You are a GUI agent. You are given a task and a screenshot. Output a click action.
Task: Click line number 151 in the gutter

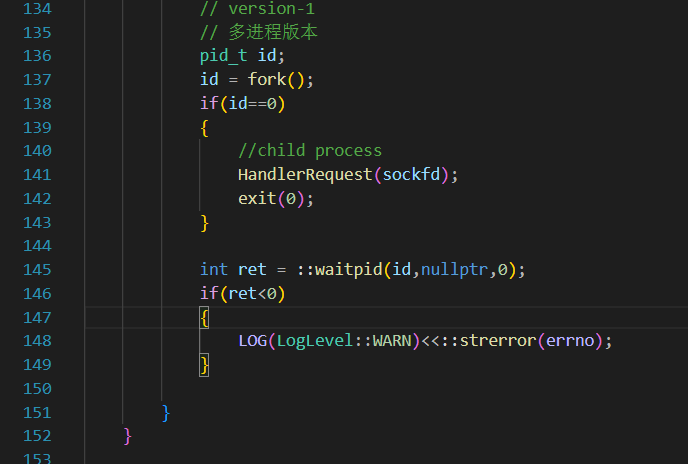click(37, 412)
